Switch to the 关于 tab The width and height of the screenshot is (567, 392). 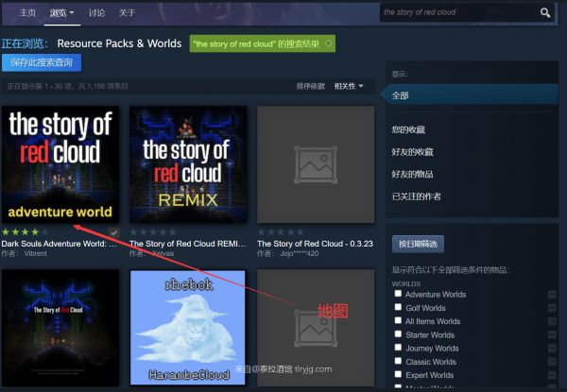click(x=127, y=13)
